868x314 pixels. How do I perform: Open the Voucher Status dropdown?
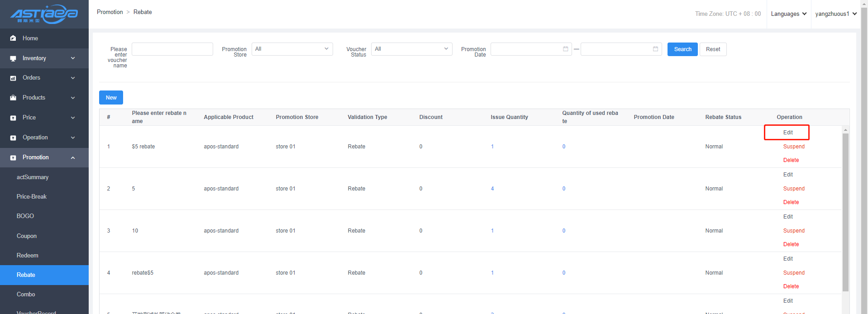pyautogui.click(x=411, y=49)
